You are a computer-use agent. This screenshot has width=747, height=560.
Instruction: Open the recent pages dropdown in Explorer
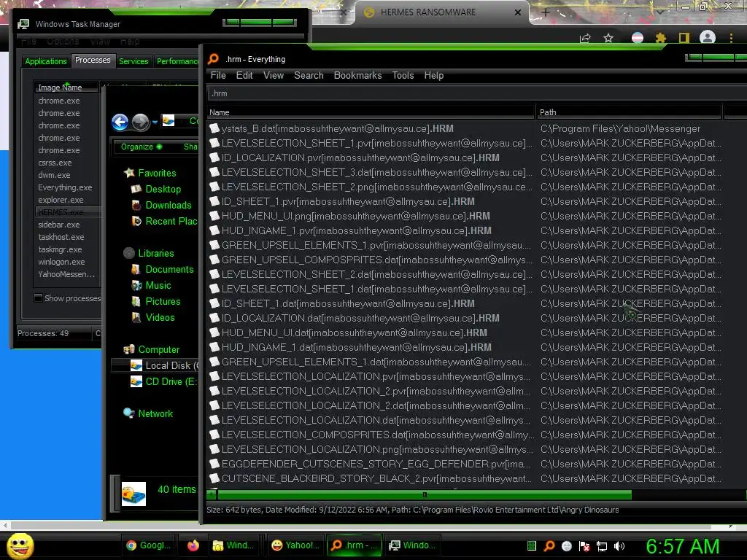coord(155,122)
